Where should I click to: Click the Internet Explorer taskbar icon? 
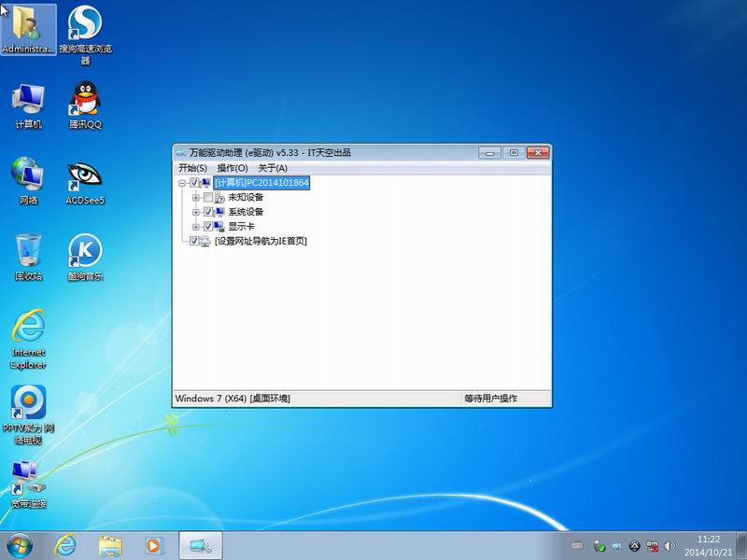tap(65, 544)
